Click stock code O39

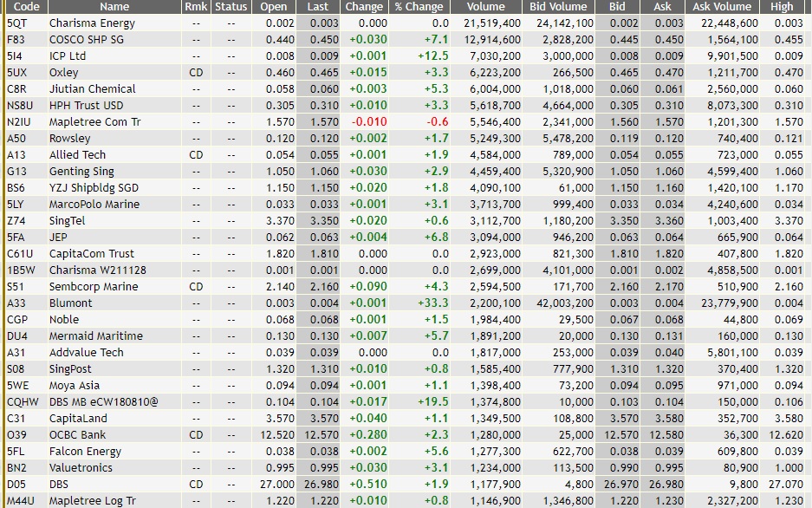pos(16,435)
